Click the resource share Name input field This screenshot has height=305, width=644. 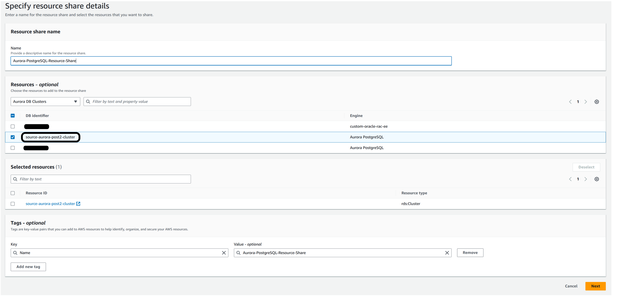pyautogui.click(x=231, y=61)
